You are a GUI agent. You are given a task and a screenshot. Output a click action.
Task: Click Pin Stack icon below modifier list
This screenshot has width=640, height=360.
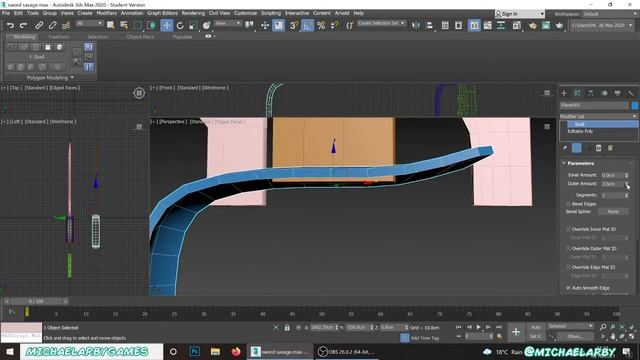point(565,148)
